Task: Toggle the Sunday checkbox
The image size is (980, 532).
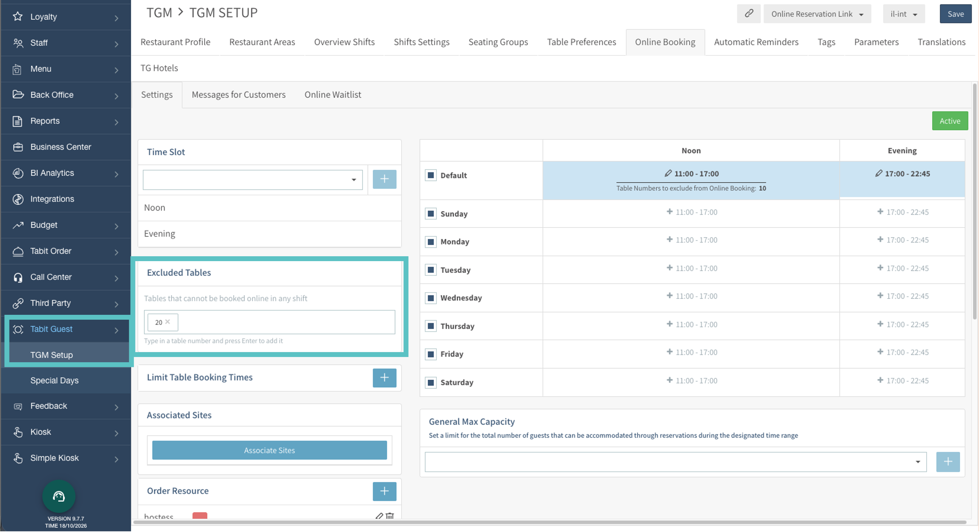Action: pyautogui.click(x=430, y=214)
